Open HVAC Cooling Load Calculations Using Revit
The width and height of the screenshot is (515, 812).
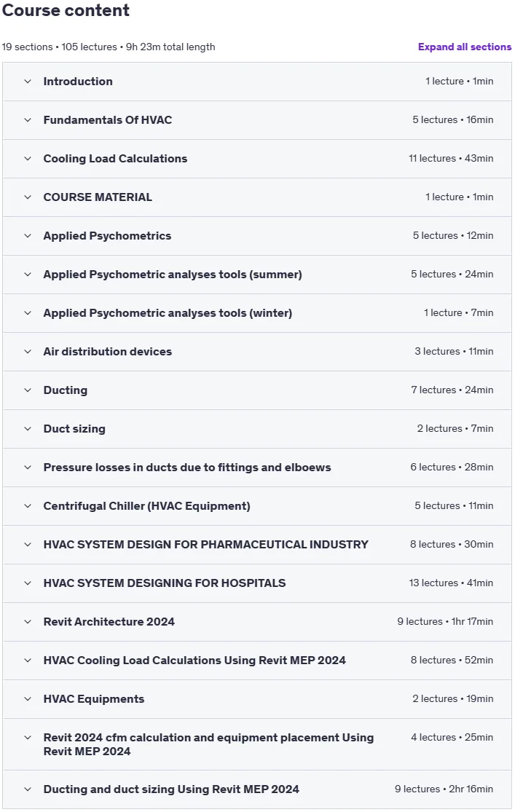pyautogui.click(x=257, y=661)
